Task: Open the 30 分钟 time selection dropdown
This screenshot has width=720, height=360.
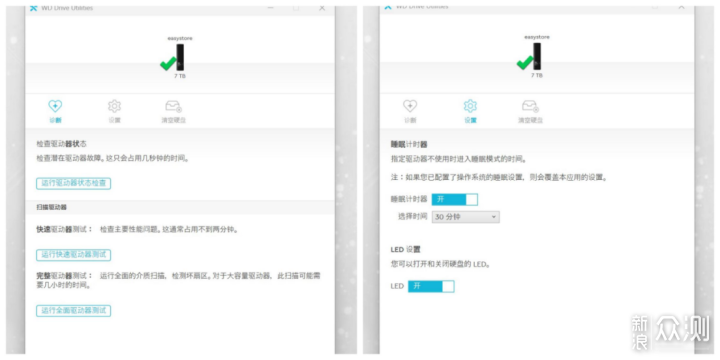Action: (x=466, y=217)
